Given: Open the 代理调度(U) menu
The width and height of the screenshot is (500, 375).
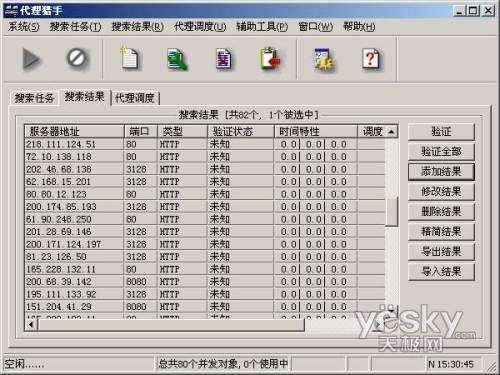Looking at the screenshot, I should click(x=200, y=27).
